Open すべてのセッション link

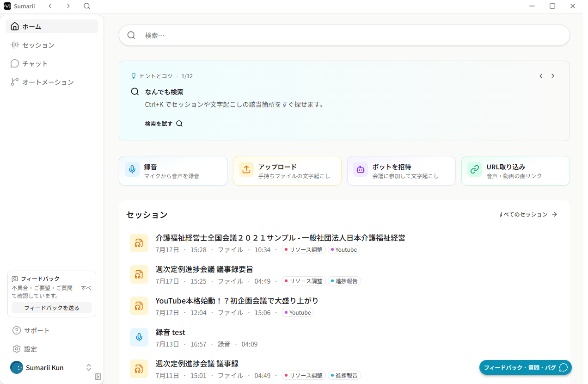[528, 214]
